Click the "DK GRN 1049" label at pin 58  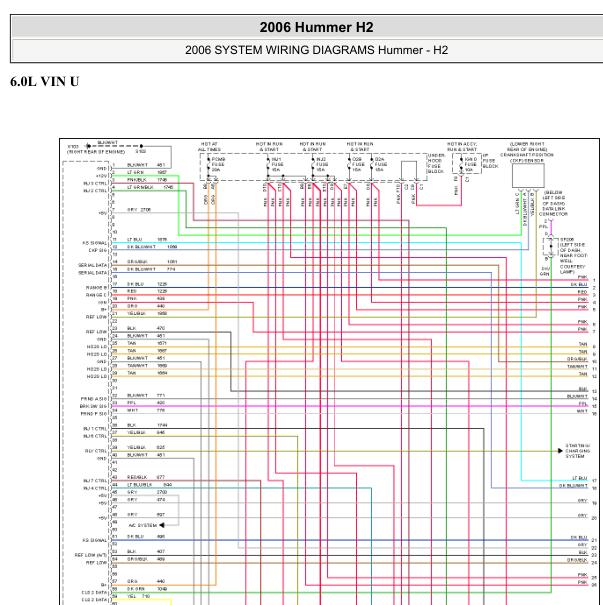[x=147, y=589]
